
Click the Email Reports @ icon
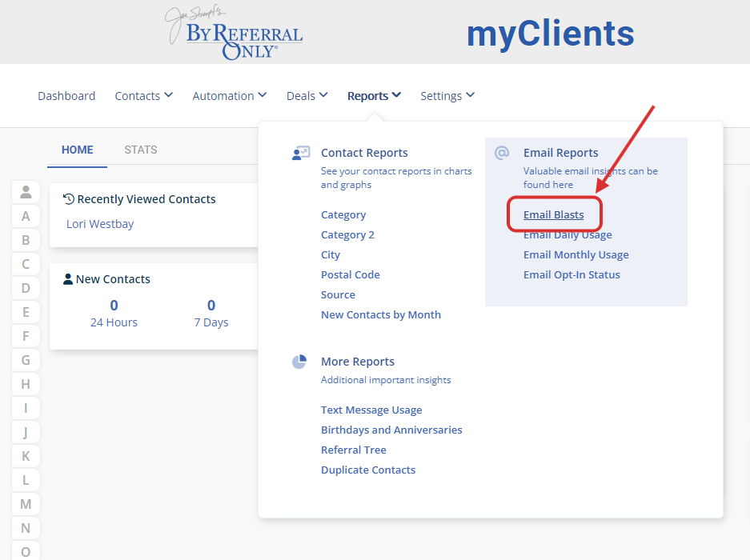[x=502, y=153]
